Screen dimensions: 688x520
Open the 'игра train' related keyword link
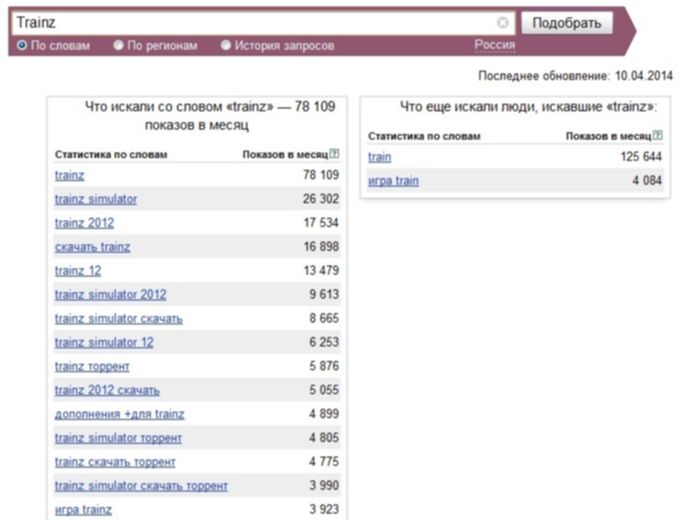click(x=393, y=181)
